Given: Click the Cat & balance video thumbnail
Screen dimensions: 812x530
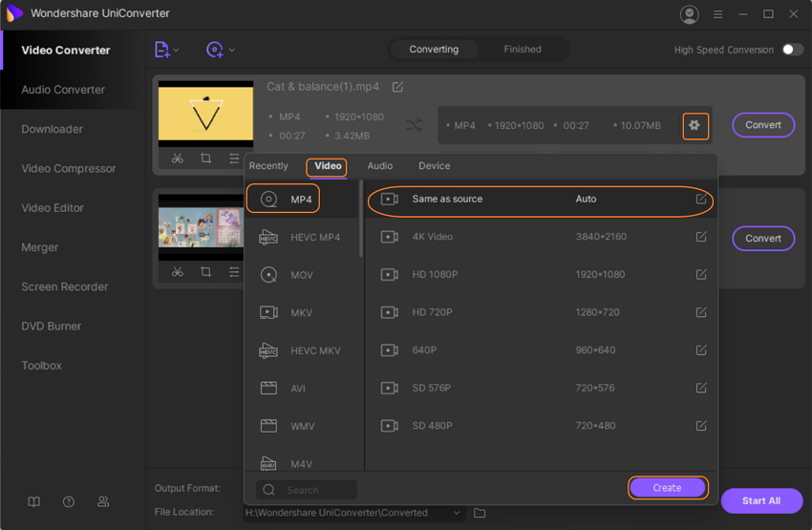Looking at the screenshot, I should tap(205, 114).
